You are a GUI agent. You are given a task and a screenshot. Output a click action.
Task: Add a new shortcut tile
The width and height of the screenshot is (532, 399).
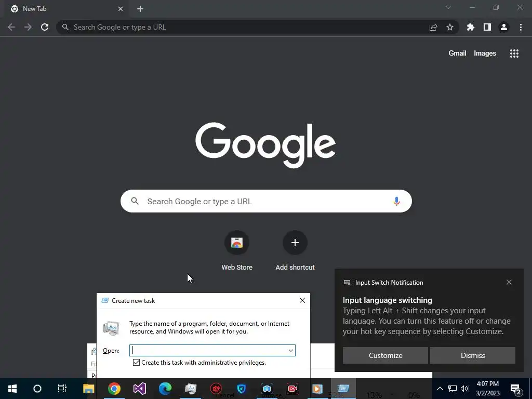click(x=295, y=250)
